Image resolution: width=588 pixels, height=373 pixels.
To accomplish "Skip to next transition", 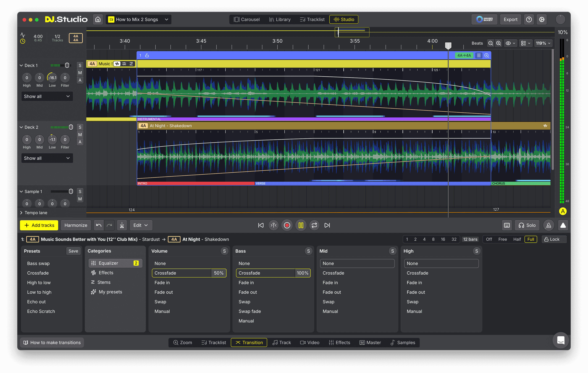I will pos(327,225).
